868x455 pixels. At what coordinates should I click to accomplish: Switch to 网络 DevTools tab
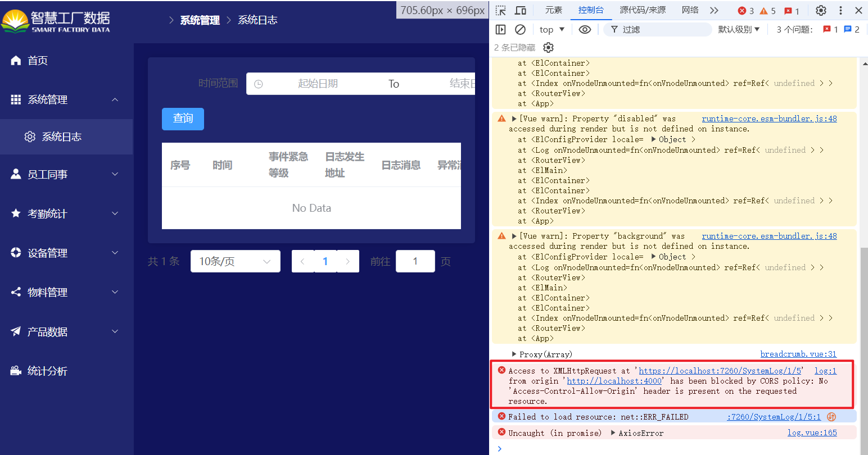[x=690, y=10]
